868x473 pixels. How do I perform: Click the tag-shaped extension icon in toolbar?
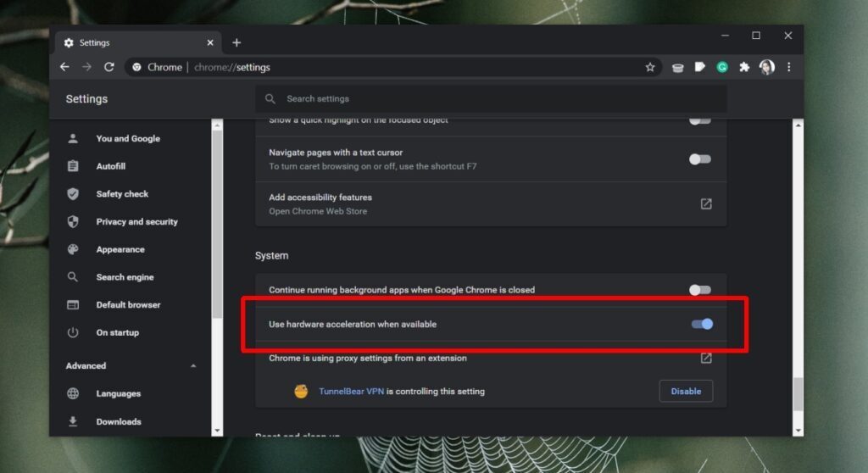(699, 67)
